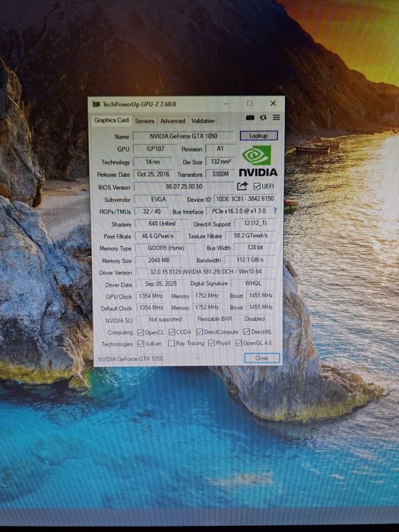Click the Bus Width value 128 bit
Screen dimensions: 399x532
click(255, 247)
